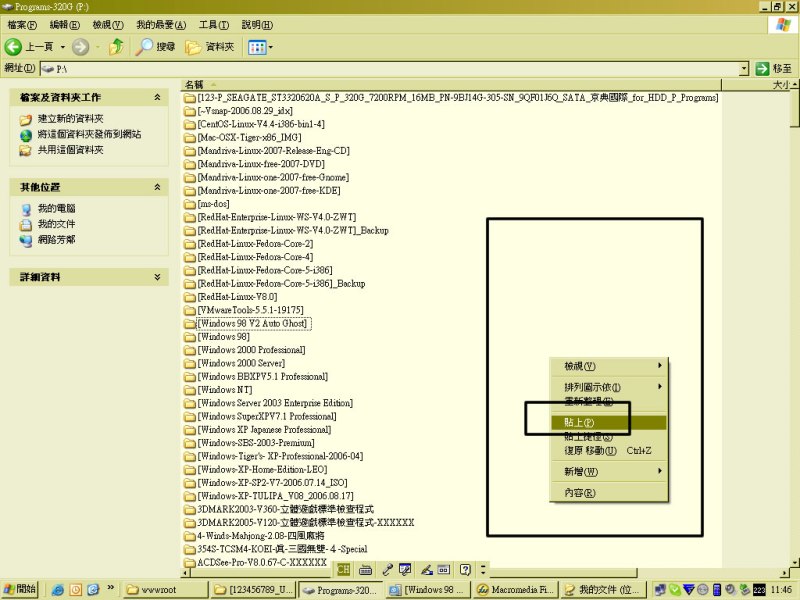Screen dimensions: 800x600
Task: Collapse the 檔案及資料夾工作 panel
Action: (157, 97)
